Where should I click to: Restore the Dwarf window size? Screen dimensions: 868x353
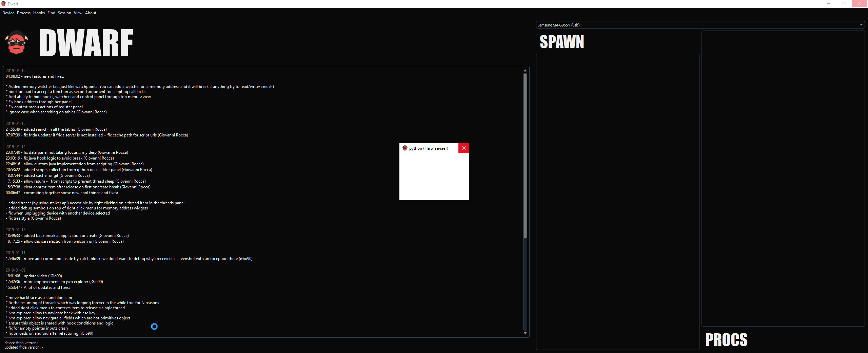[844, 4]
